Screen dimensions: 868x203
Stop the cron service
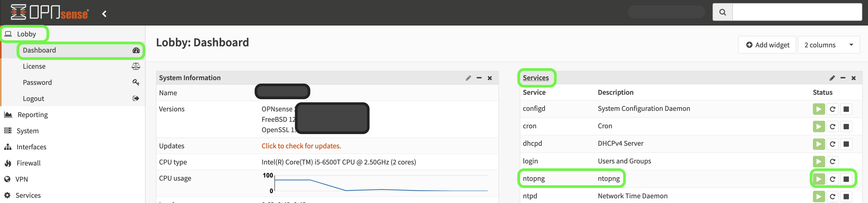click(x=846, y=127)
